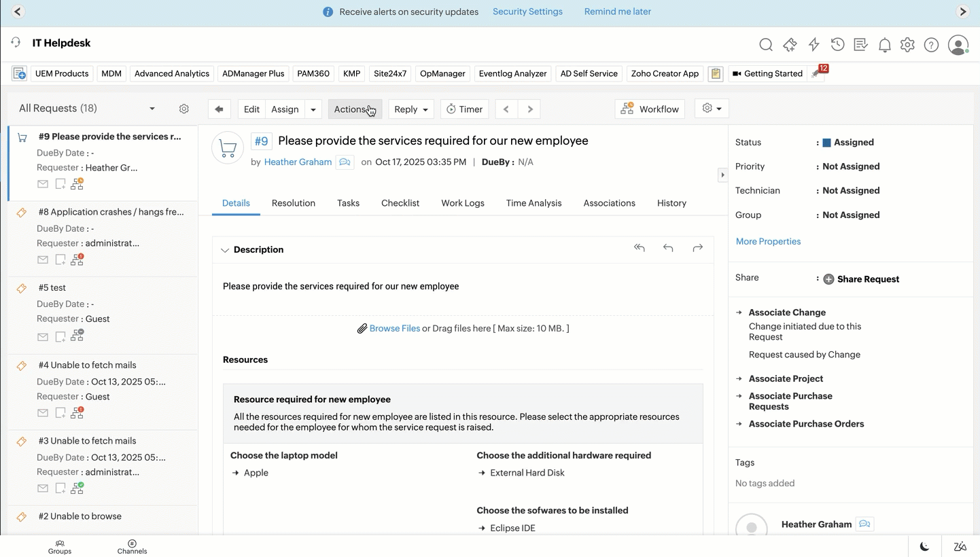
Task: Click More Properties link
Action: pos(768,241)
